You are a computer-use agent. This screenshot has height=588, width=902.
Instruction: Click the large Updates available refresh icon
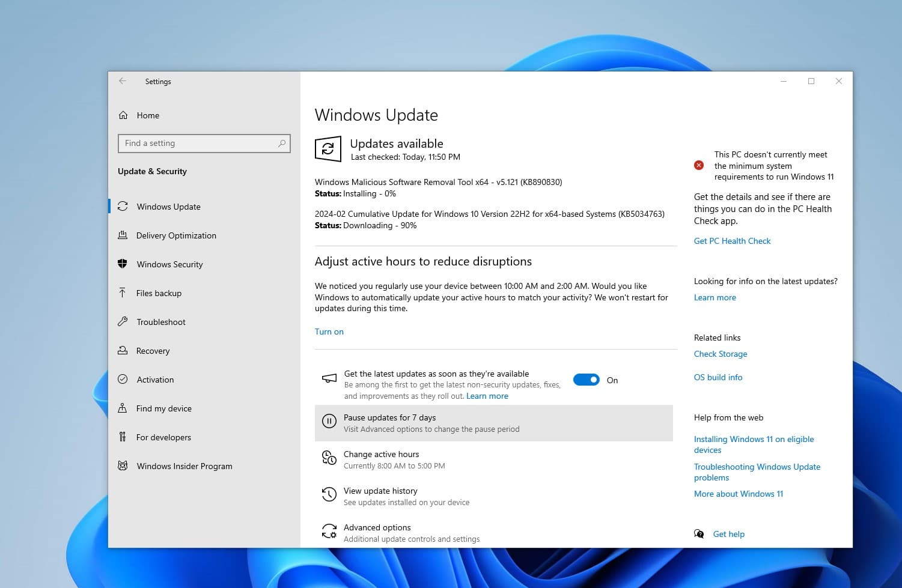pos(328,150)
